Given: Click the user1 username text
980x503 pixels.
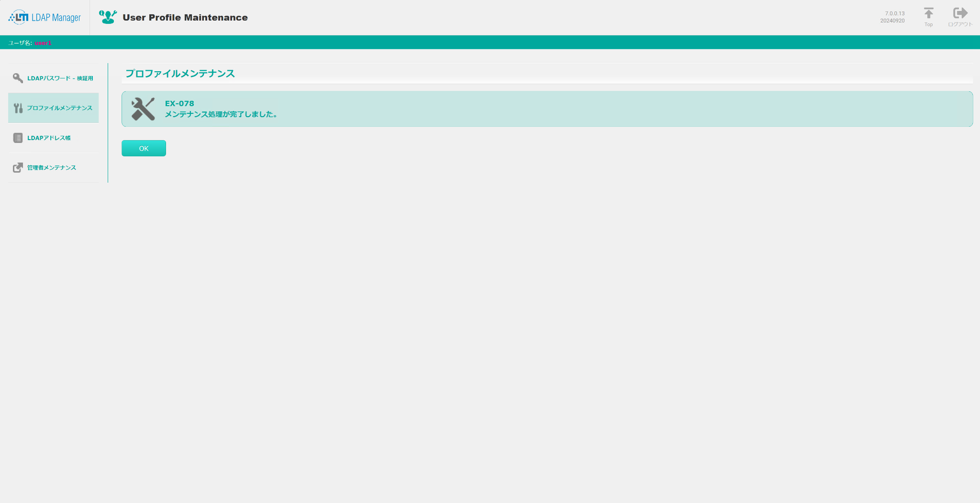Looking at the screenshot, I should pyautogui.click(x=43, y=43).
